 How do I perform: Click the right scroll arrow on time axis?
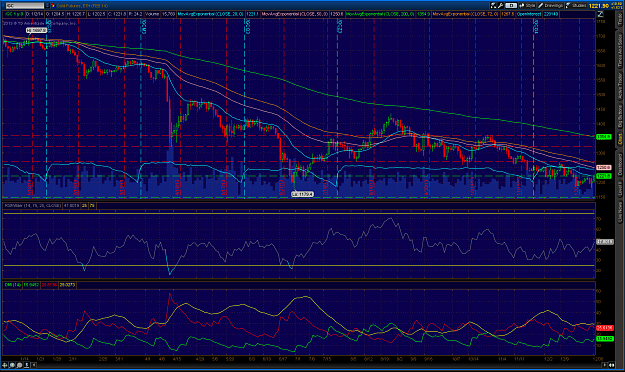coord(605,365)
